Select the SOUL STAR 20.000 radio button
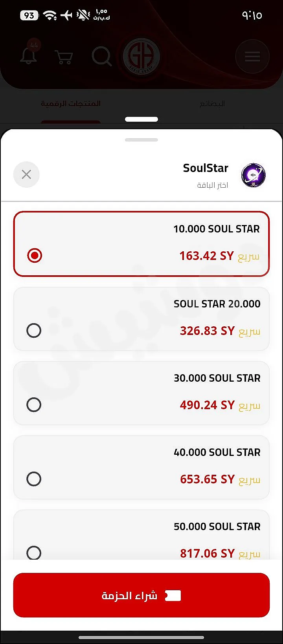The image size is (283, 644). pyautogui.click(x=34, y=331)
